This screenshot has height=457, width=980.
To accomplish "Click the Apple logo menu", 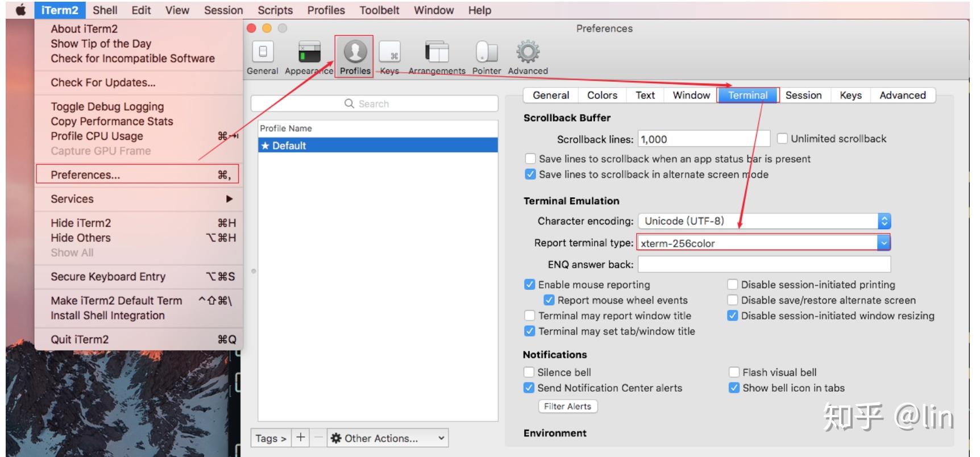I will [x=20, y=10].
